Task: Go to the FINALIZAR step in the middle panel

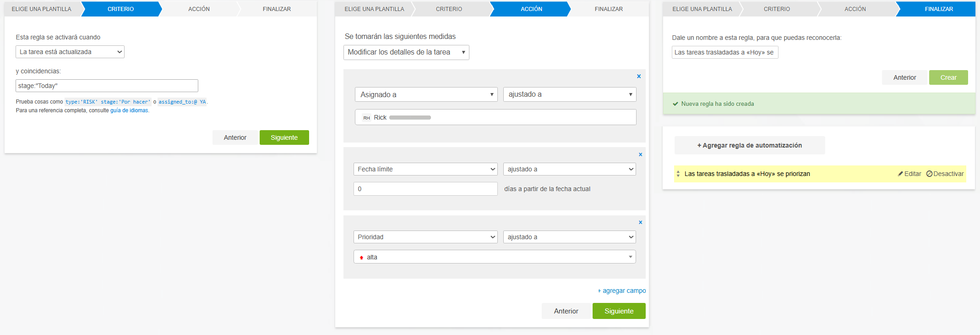Action: pos(608,9)
